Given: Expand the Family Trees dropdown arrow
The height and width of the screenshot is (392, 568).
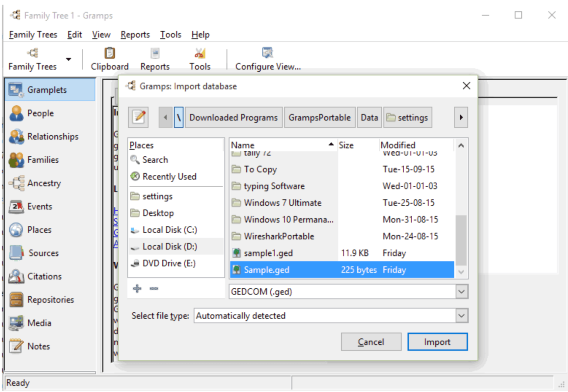Looking at the screenshot, I should pos(68,58).
